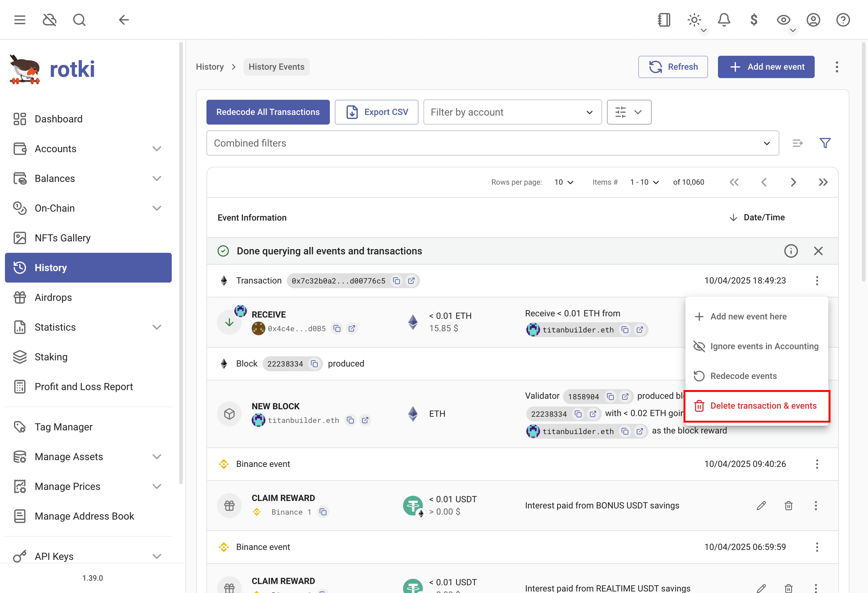
Task: Open Staking page
Action: 88,357
